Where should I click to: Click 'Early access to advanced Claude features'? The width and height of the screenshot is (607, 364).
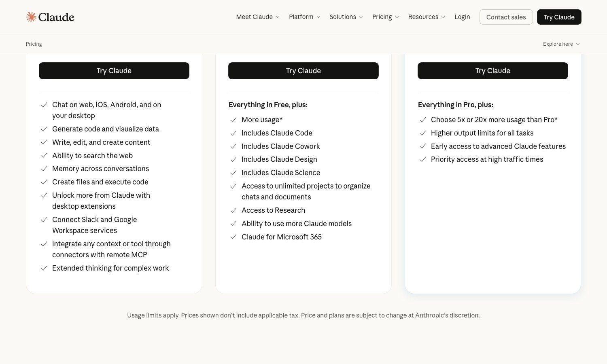(499, 146)
